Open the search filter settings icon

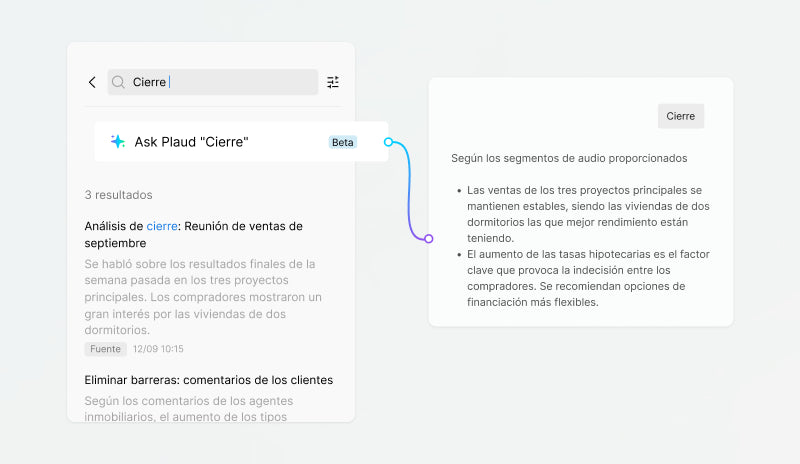[333, 82]
